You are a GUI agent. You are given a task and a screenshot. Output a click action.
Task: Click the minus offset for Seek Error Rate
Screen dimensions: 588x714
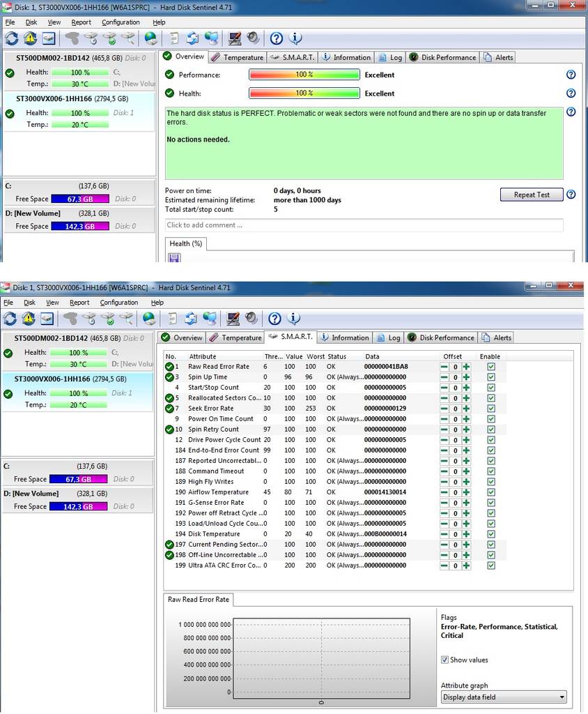coord(444,409)
